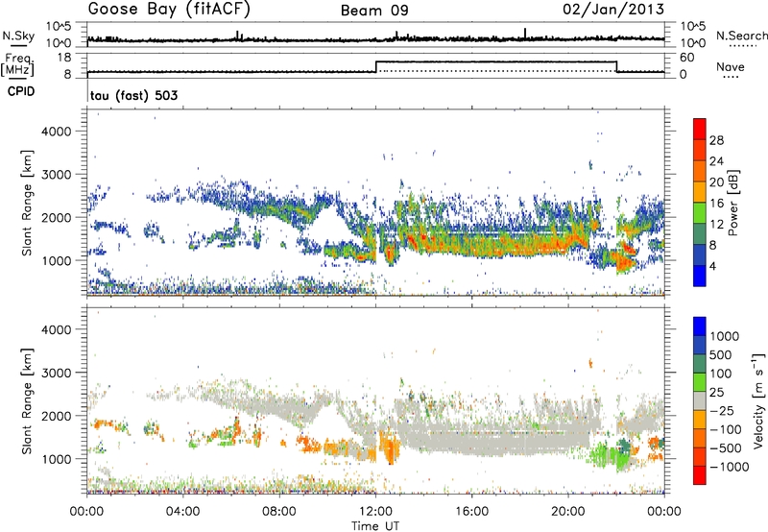The height and width of the screenshot is (532, 768).
Task: Click the gray Velocity colorbar segment (25 to -25)
Action: 700,400
